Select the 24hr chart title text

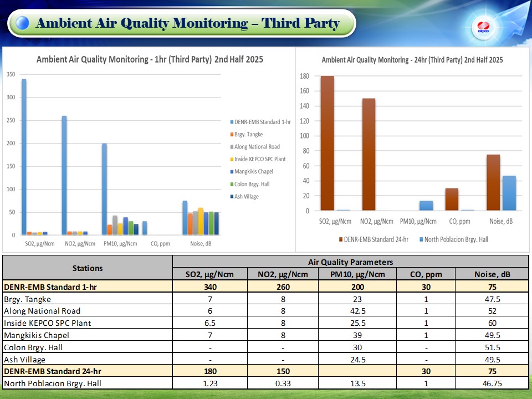(412, 60)
